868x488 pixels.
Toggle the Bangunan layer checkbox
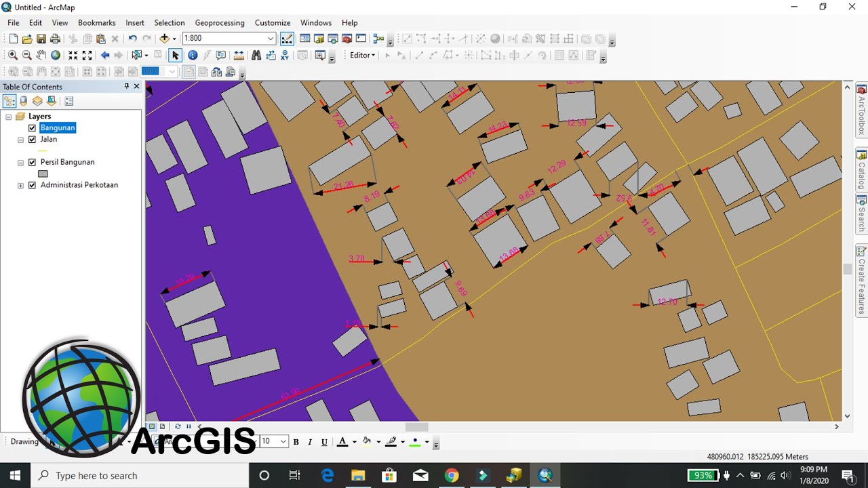32,128
